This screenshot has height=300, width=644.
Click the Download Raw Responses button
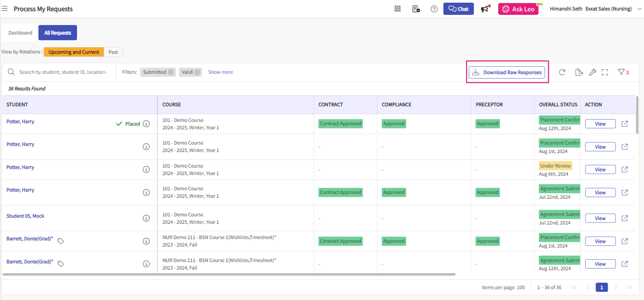coord(507,72)
